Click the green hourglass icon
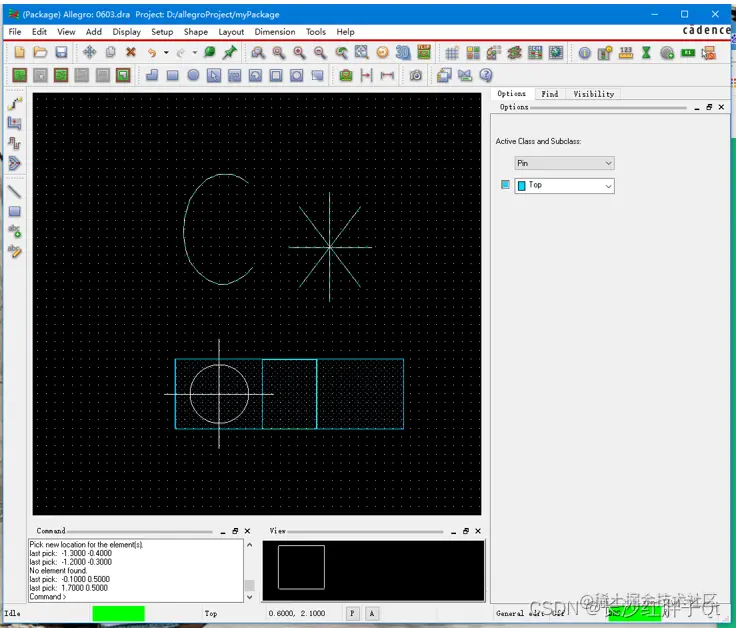This screenshot has width=736, height=628. coord(646,53)
